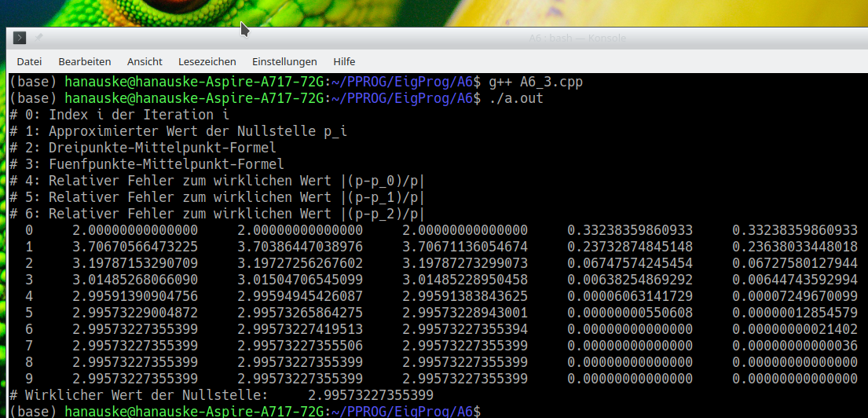The image size is (868, 418).
Task: Click the line ending with '|(p-p_1)/p|'
Action: (x=217, y=197)
